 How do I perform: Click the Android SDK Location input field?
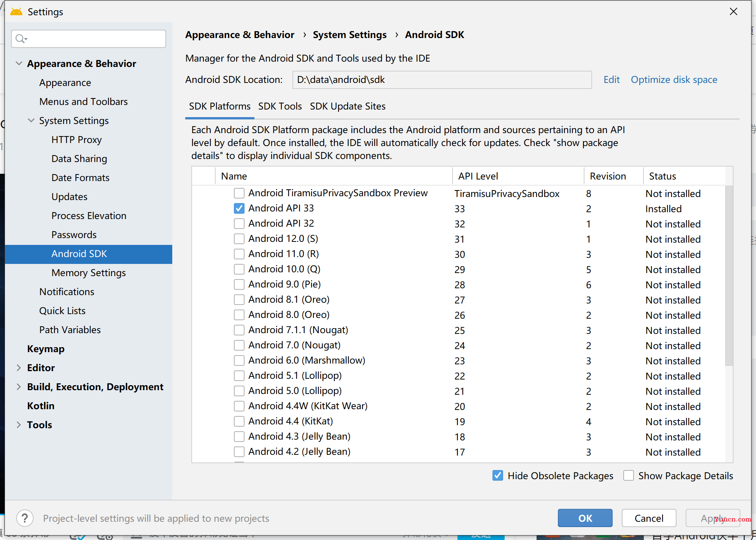point(441,80)
